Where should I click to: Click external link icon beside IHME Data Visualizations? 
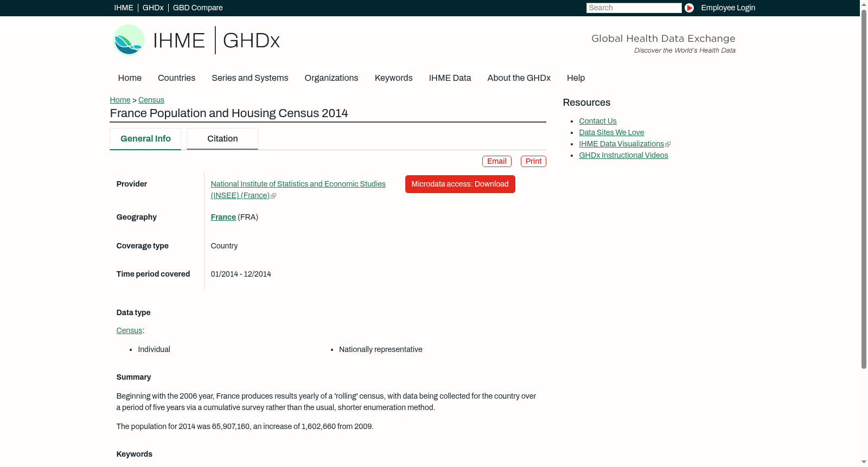[x=668, y=144]
